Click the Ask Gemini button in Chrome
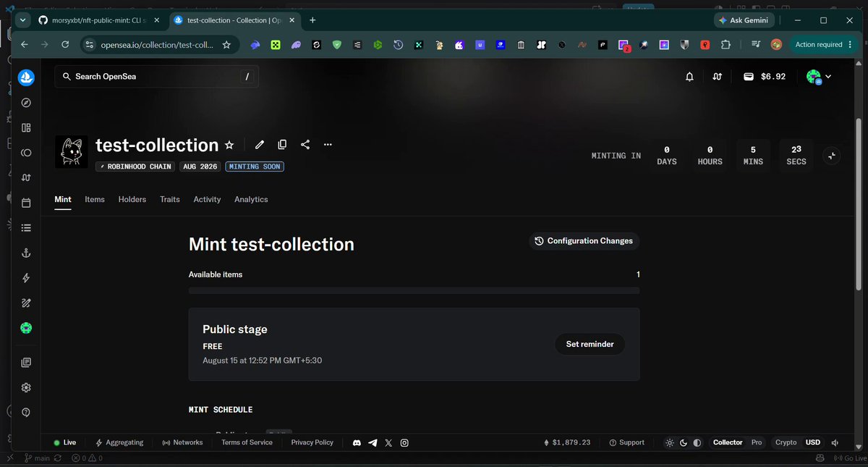 tap(744, 20)
